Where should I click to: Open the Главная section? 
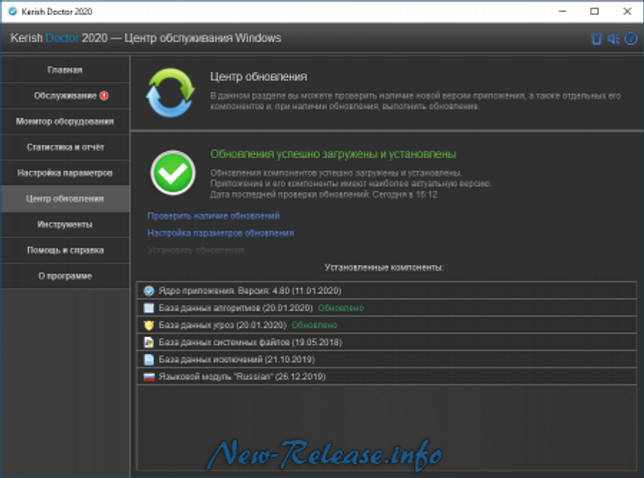65,70
